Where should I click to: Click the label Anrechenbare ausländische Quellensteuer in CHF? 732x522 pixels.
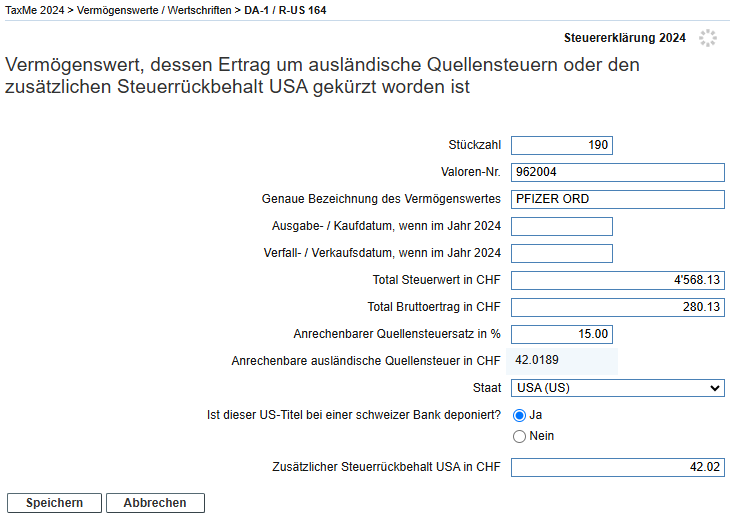(366, 361)
